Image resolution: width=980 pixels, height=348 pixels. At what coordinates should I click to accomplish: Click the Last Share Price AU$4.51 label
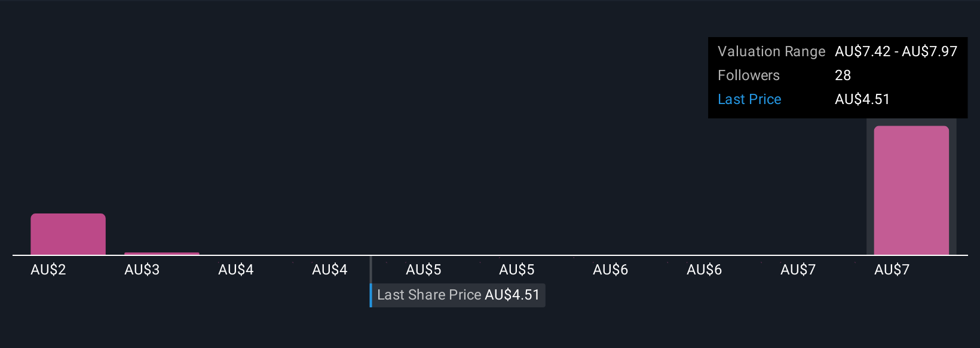click(x=458, y=295)
